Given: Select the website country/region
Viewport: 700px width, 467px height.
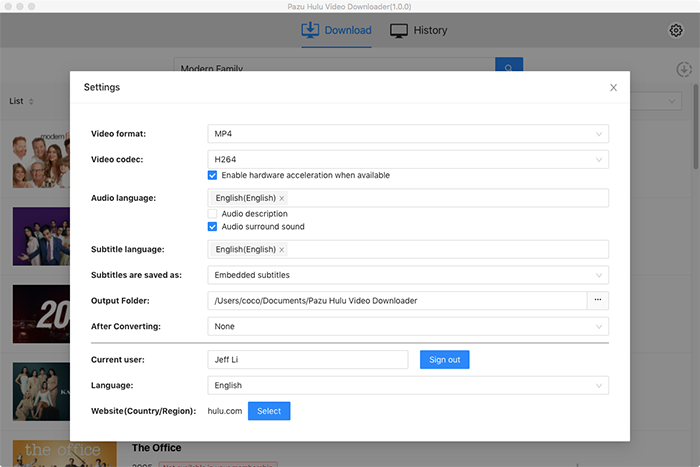Looking at the screenshot, I should [269, 411].
